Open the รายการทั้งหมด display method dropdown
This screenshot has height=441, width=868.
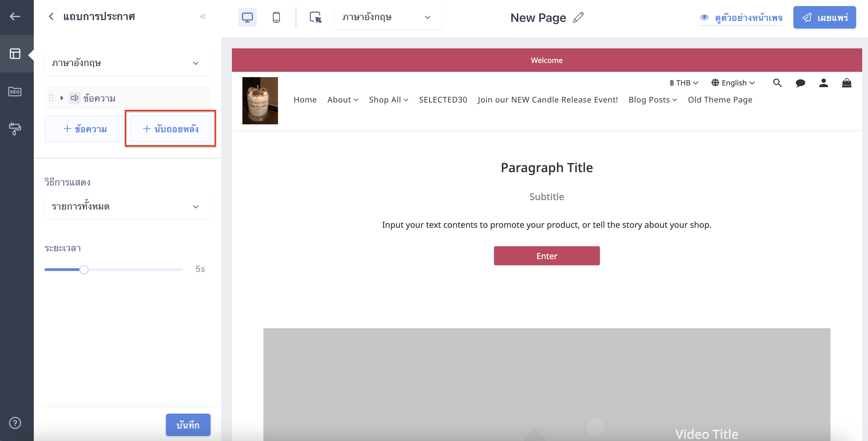[127, 207]
